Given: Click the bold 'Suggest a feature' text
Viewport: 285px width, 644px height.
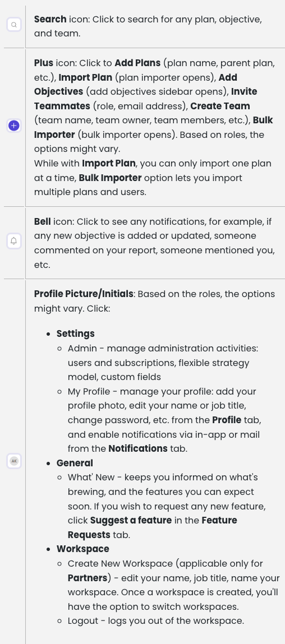Looking at the screenshot, I should coord(131,520).
